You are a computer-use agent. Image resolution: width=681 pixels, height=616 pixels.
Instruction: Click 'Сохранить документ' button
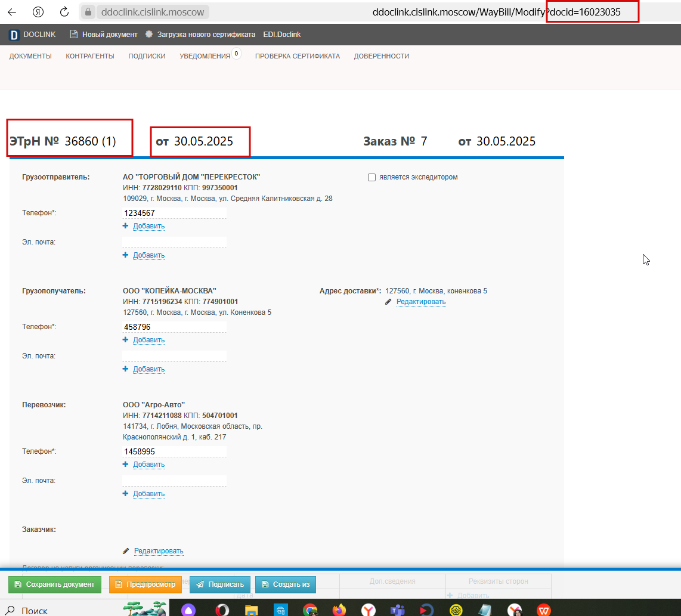coord(55,584)
